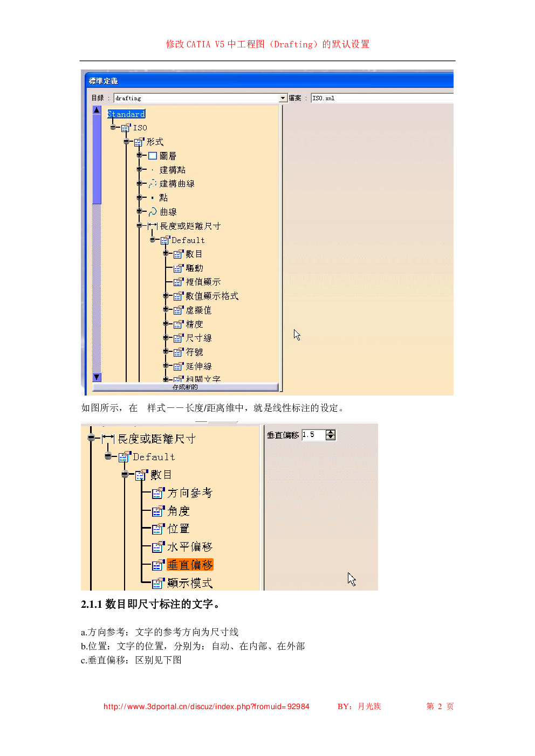535x756 pixels.
Task: Click the 垂直偏移 node icon
Action: tap(158, 565)
